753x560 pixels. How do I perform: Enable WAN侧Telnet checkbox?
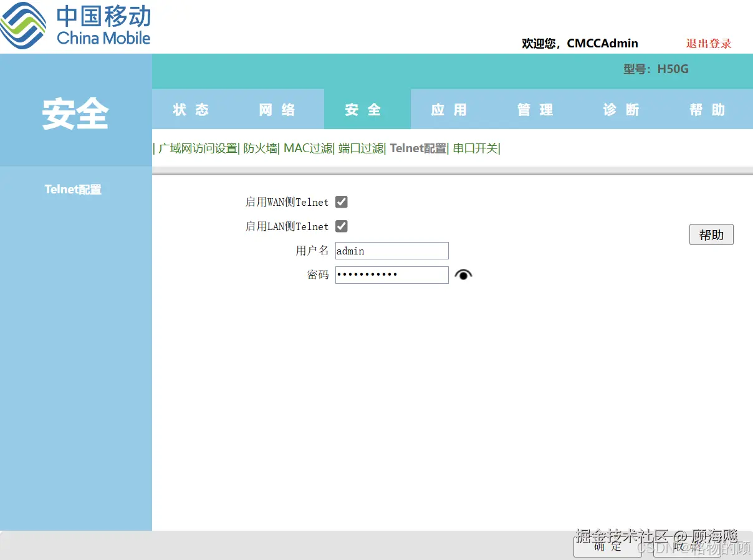coord(341,201)
